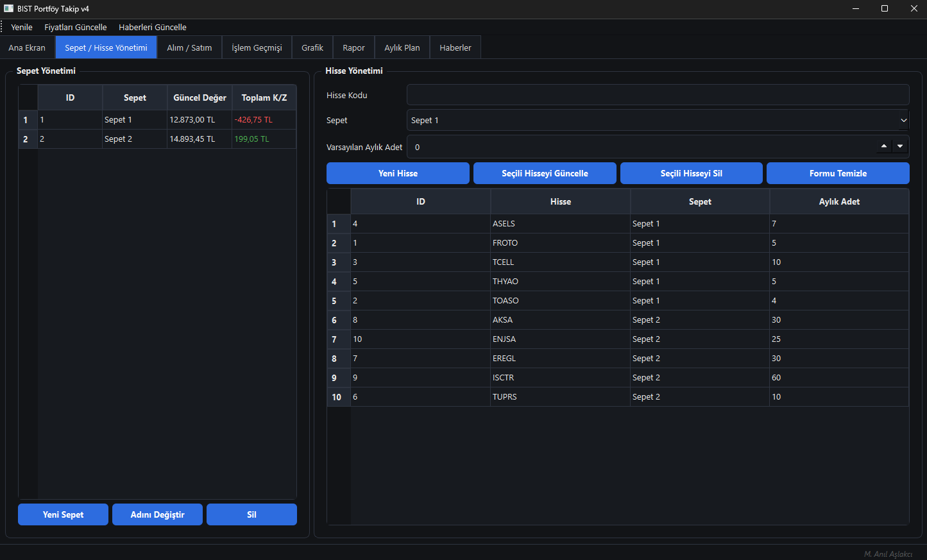Select the ENJSA stock cell
The height and width of the screenshot is (560, 927).
click(560, 339)
